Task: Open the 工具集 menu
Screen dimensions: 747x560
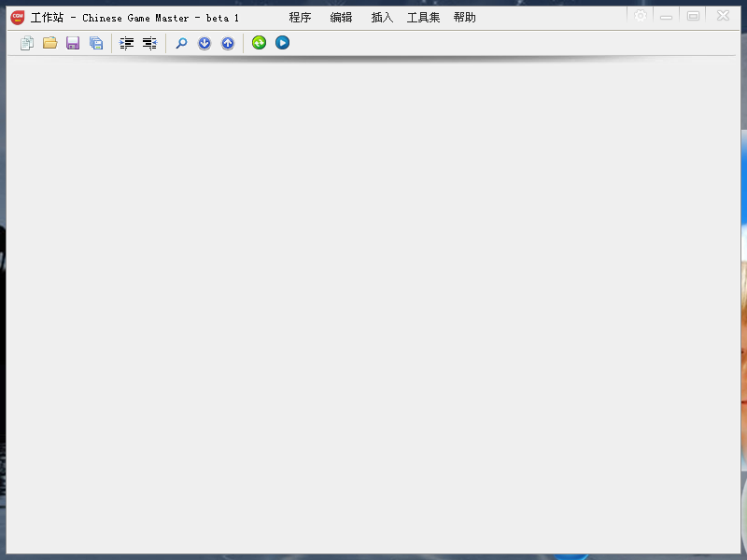Action: point(423,18)
